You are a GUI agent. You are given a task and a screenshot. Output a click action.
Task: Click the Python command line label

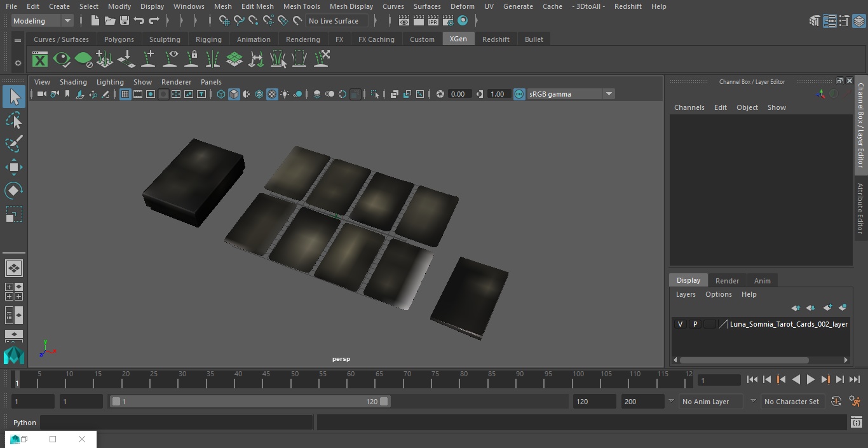[x=25, y=423]
